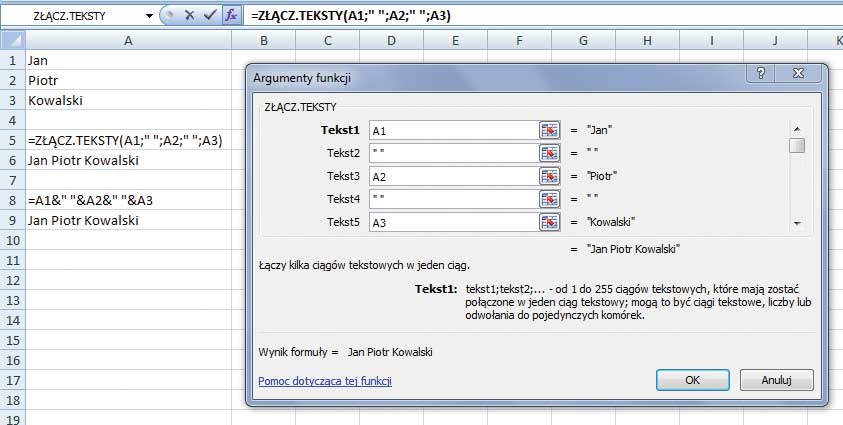Collapse dialog using Tekst1 range selector icon
The image size is (843, 425).
coord(549,130)
